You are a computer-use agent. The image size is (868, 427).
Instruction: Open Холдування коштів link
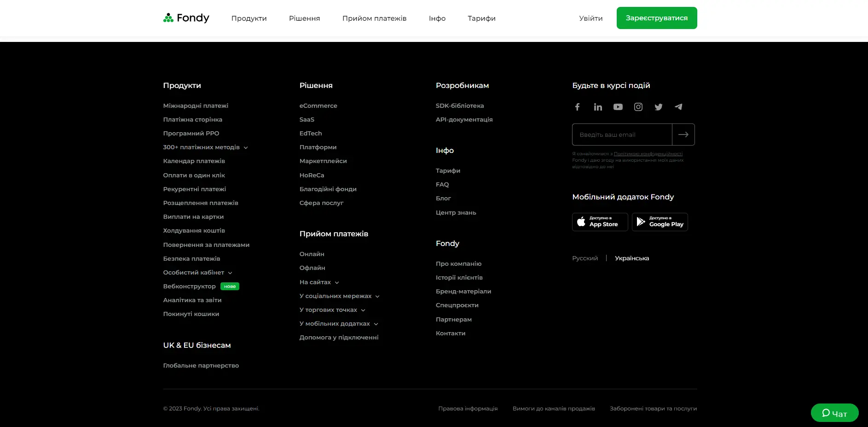194,231
